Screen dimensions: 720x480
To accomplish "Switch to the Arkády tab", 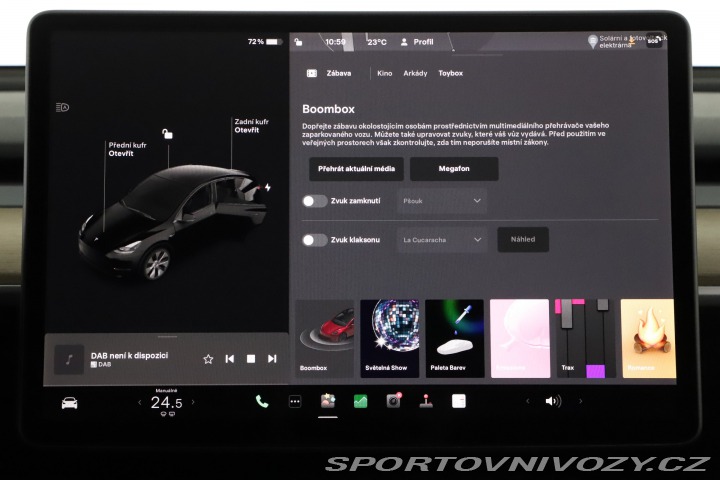I will pos(415,73).
